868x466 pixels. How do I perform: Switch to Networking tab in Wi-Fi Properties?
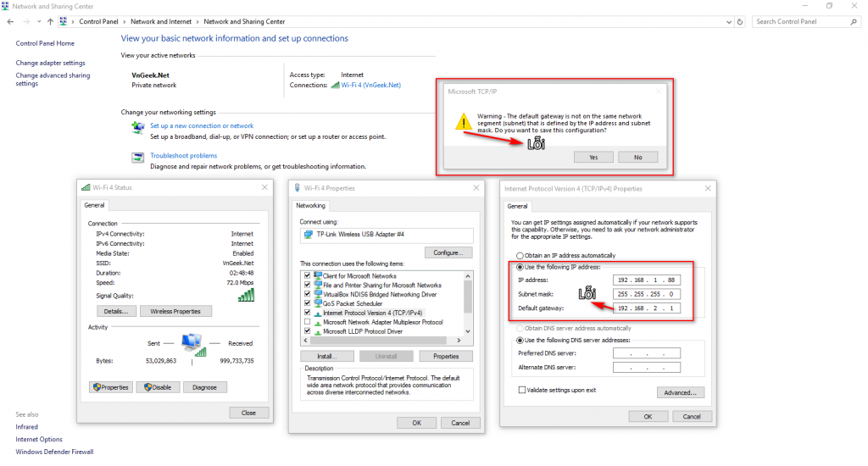(310, 205)
